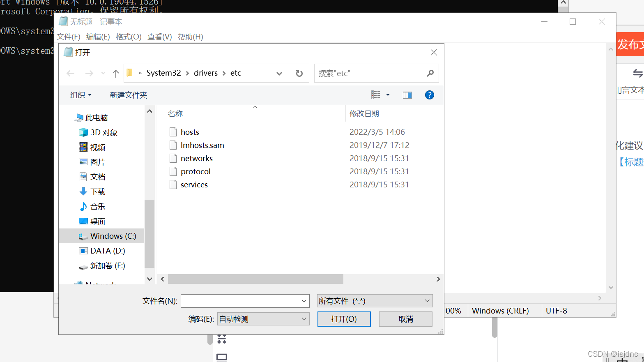
Task: Click drivers in the breadcrumb path
Action: pos(206,73)
